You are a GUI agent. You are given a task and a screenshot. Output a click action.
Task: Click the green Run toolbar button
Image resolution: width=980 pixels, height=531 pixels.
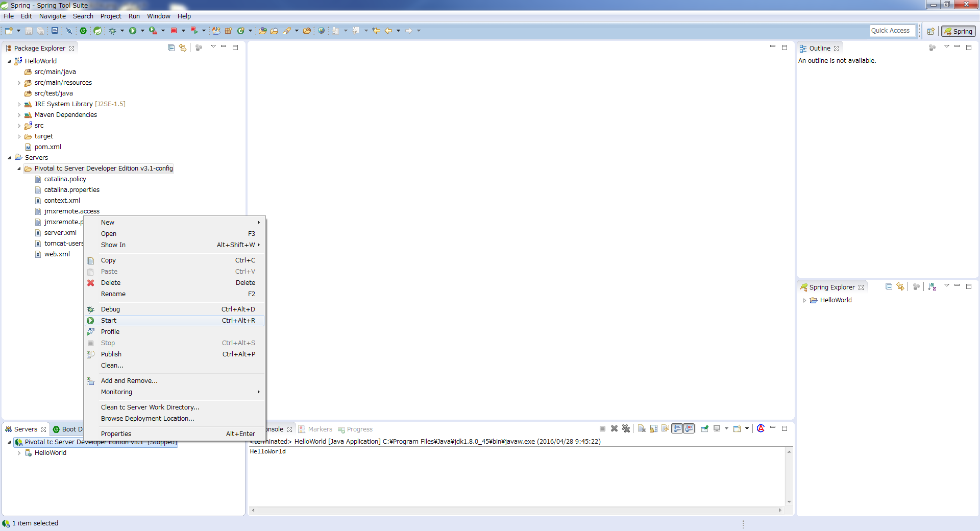pyautogui.click(x=133, y=31)
